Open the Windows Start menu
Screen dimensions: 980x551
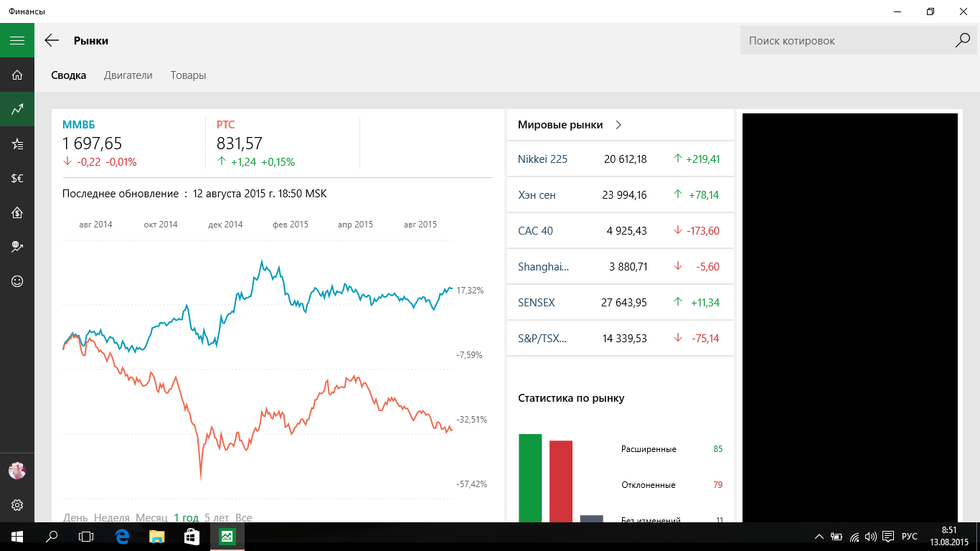coord(17,537)
